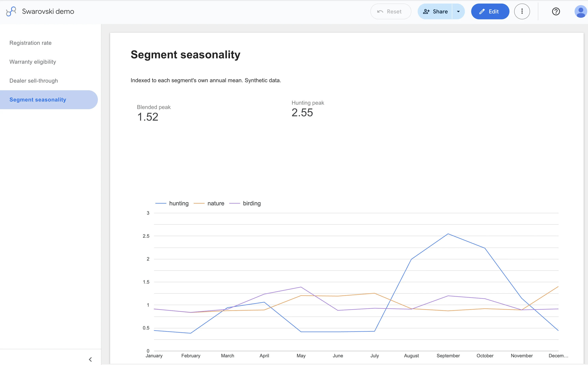Screen dimensions: 588x365
Task: Click the 0.5 y-axis value
Action: [x=146, y=328]
